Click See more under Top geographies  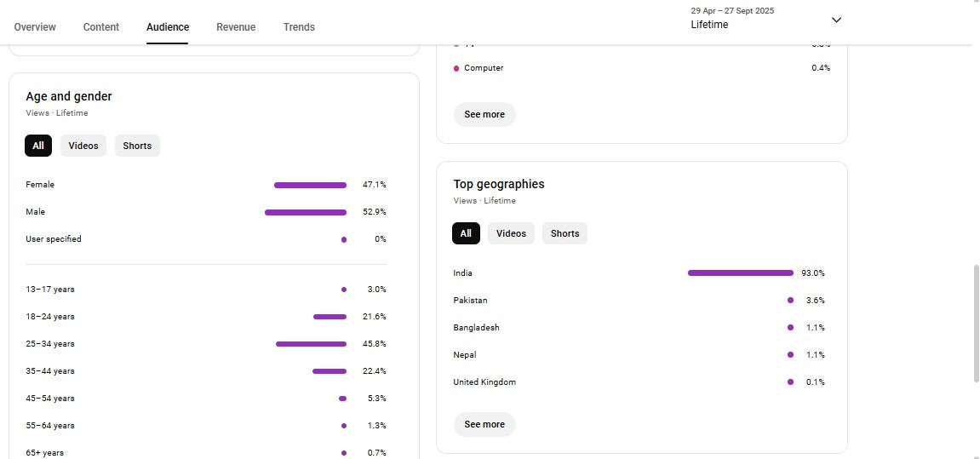[x=484, y=424]
